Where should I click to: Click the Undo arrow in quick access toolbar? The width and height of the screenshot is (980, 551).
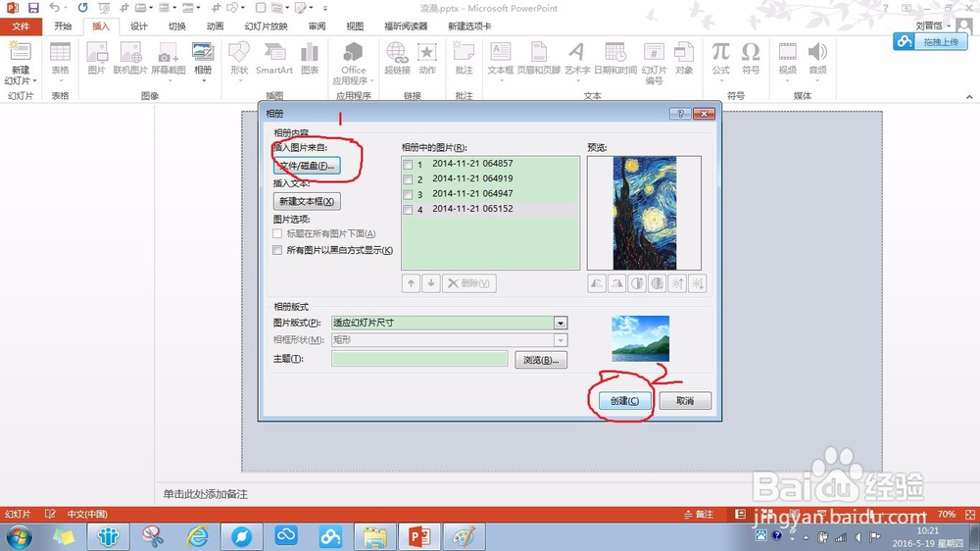54,8
